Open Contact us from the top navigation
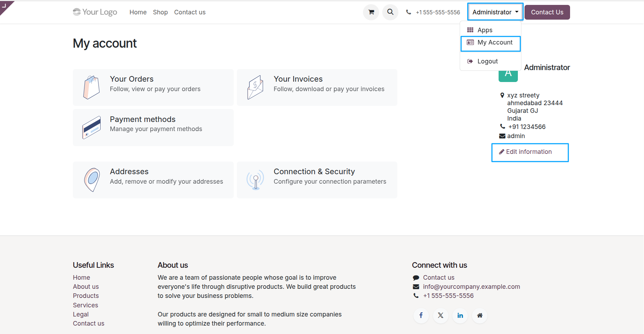The width and height of the screenshot is (644, 334). [190, 12]
